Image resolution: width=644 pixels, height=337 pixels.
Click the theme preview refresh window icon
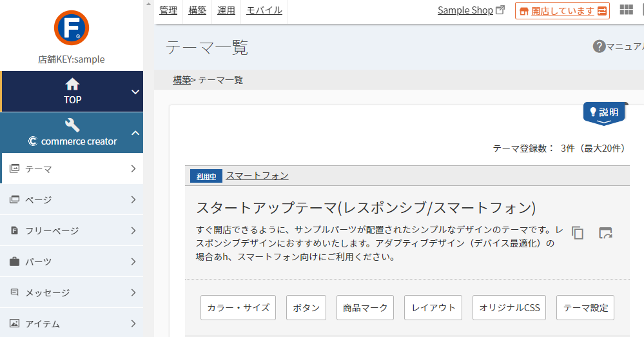coord(605,233)
